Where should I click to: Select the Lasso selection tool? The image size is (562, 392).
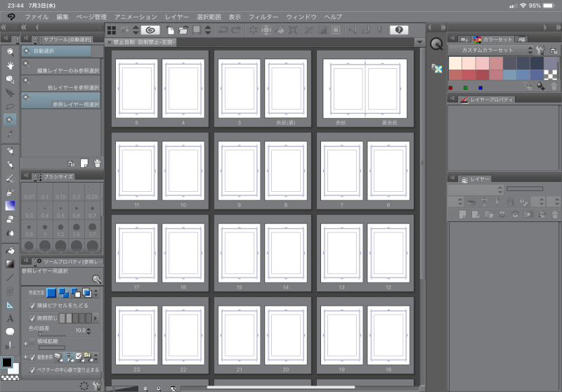(10, 106)
